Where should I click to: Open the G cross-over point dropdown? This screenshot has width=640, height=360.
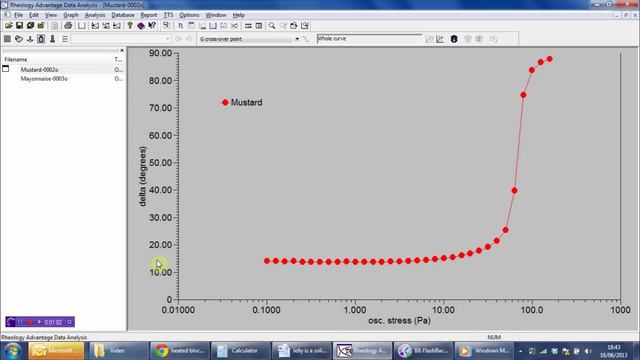297,39
